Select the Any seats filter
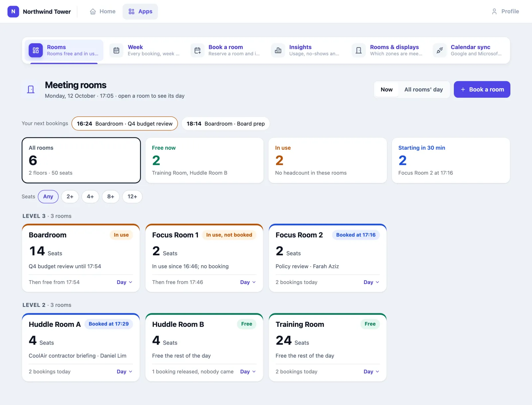The width and height of the screenshot is (532, 405). click(48, 197)
